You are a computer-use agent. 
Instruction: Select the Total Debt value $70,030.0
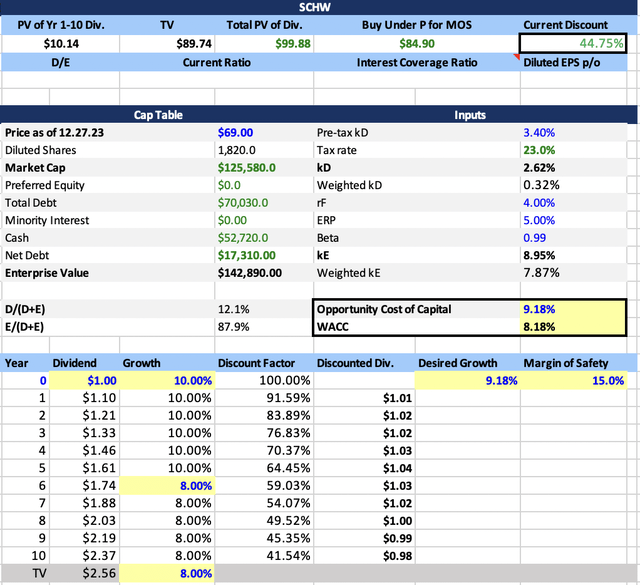(264, 203)
